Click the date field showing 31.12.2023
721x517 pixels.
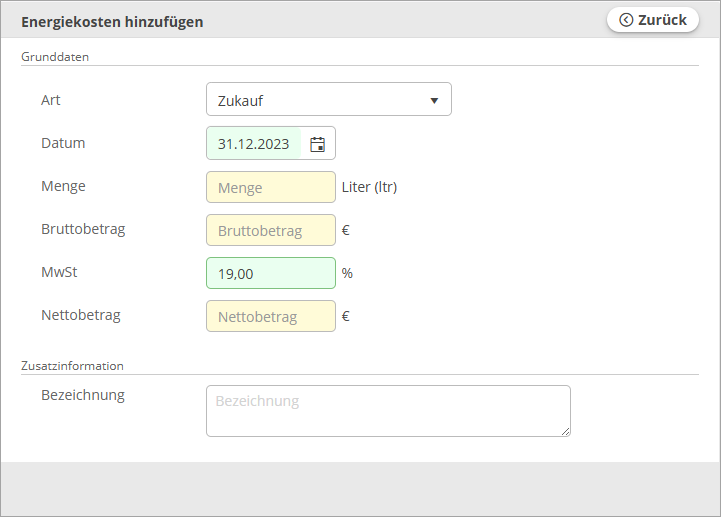[x=254, y=144]
